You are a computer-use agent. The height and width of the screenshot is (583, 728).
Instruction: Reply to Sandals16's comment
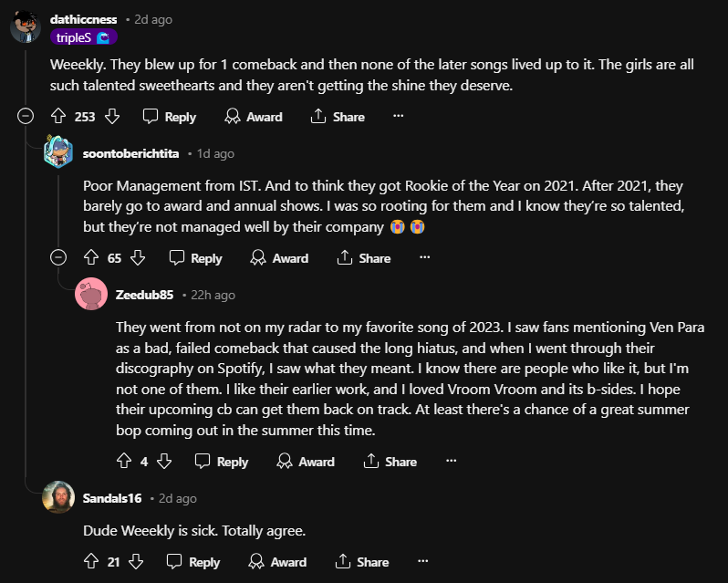click(196, 562)
